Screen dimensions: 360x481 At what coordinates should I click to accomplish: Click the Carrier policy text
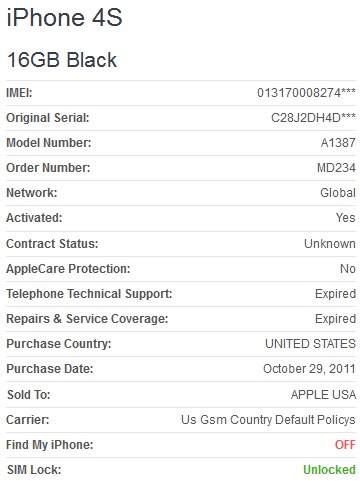268,420
